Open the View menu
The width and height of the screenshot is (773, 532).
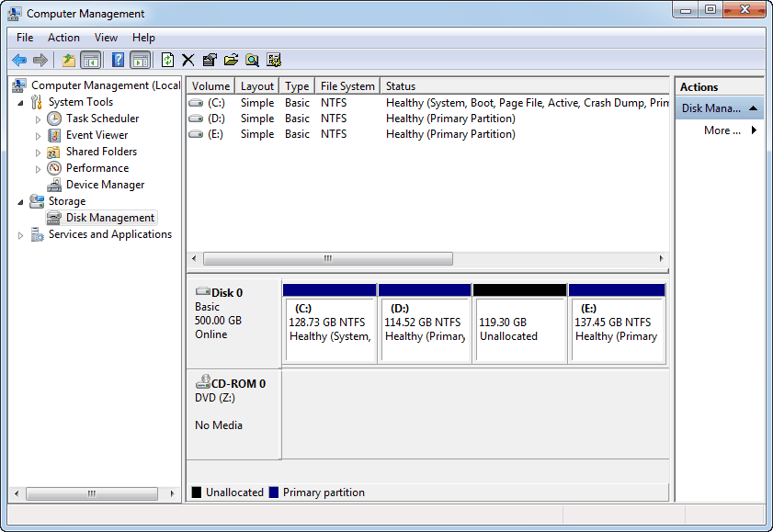(x=106, y=38)
